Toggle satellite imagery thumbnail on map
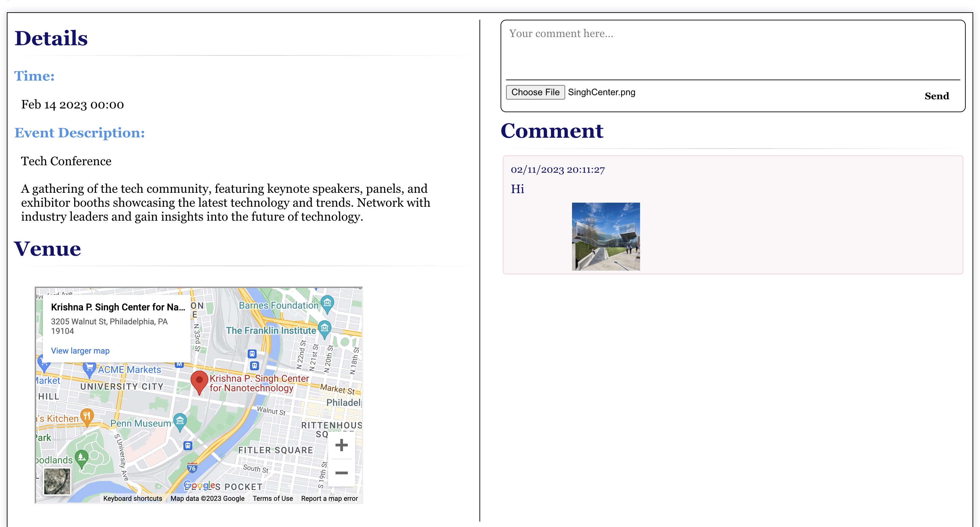The width and height of the screenshot is (980, 527). tap(57, 481)
